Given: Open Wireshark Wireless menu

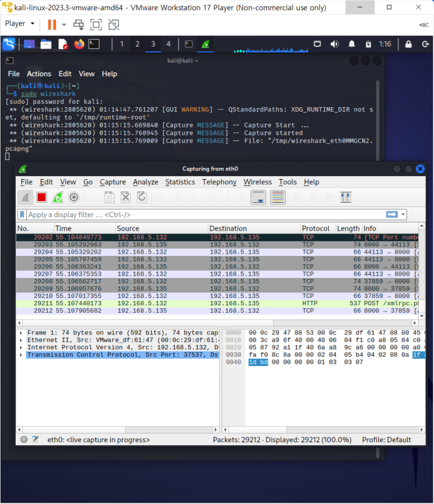Looking at the screenshot, I should click(258, 182).
